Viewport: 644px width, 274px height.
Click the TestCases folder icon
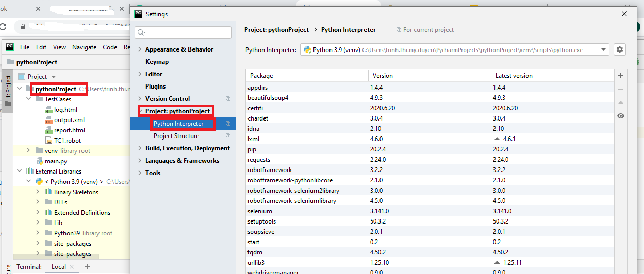pos(39,99)
